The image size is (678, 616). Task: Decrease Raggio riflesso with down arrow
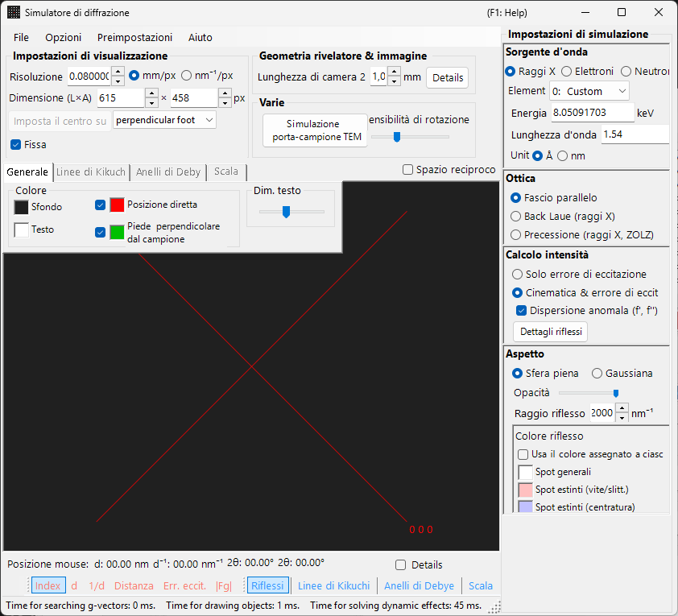pos(622,418)
